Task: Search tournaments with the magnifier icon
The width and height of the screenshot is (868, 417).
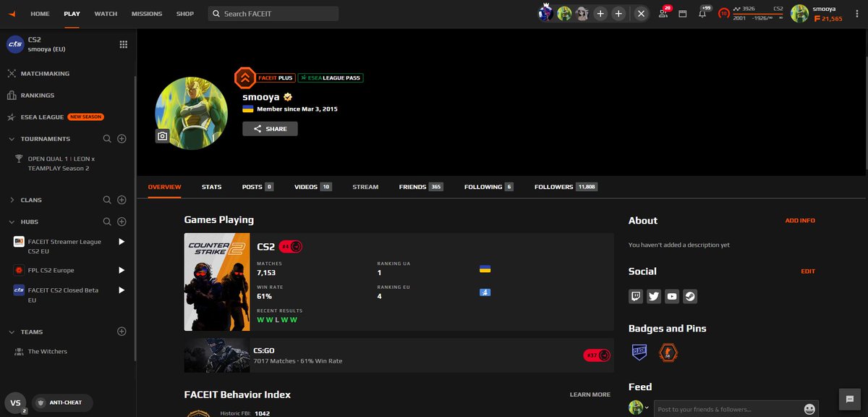Action: (x=107, y=138)
